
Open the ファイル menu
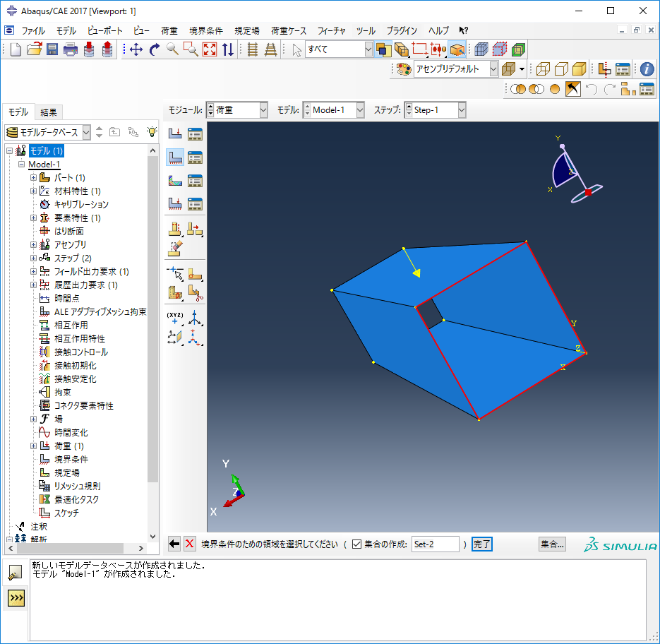pos(33,31)
